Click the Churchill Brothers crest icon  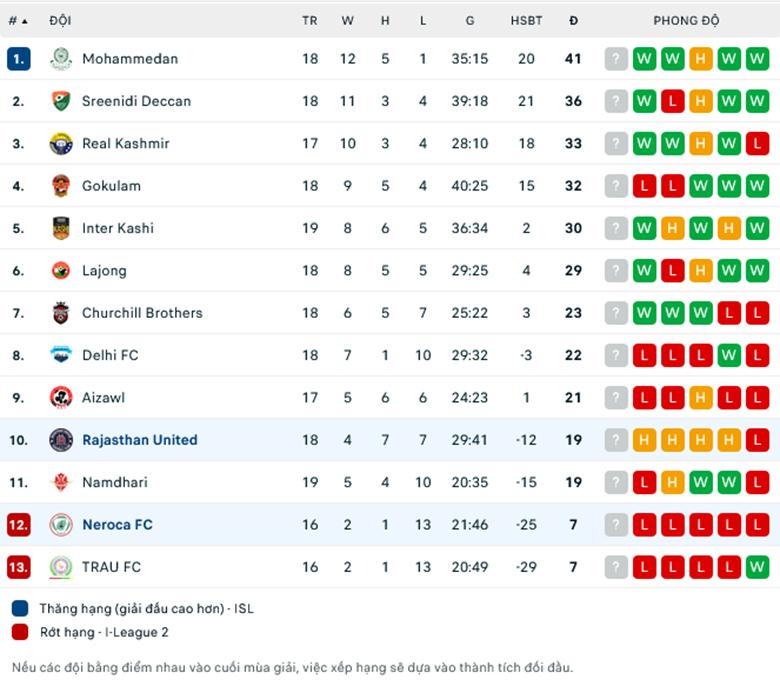click(x=61, y=313)
